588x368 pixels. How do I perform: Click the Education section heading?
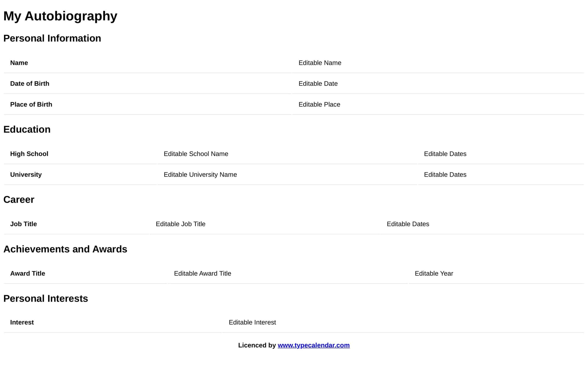(27, 129)
